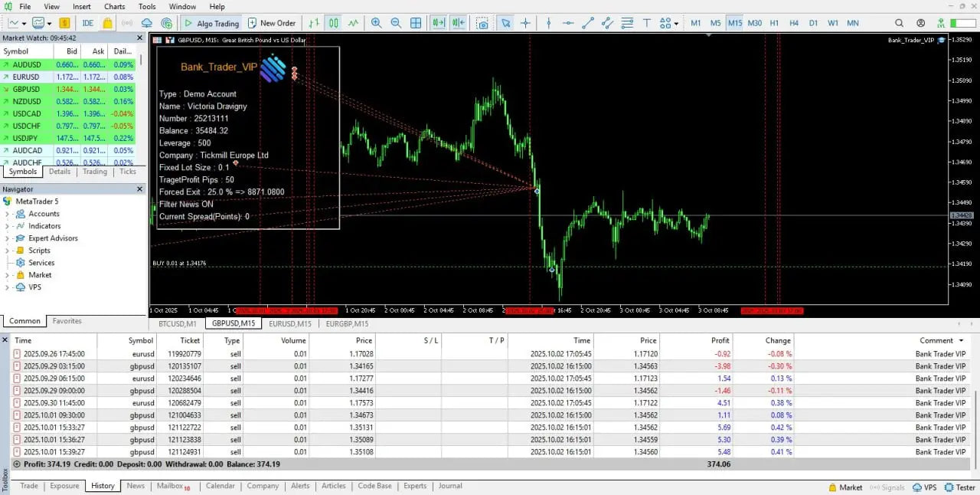980x495 pixels.
Task: Switch chart to bar chart type
Action: tap(314, 23)
